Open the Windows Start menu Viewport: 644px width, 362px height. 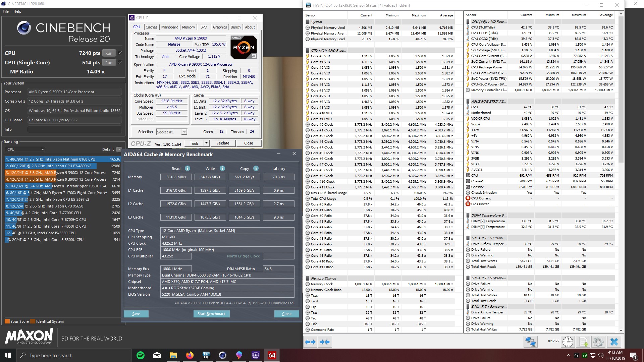[x=8, y=355]
